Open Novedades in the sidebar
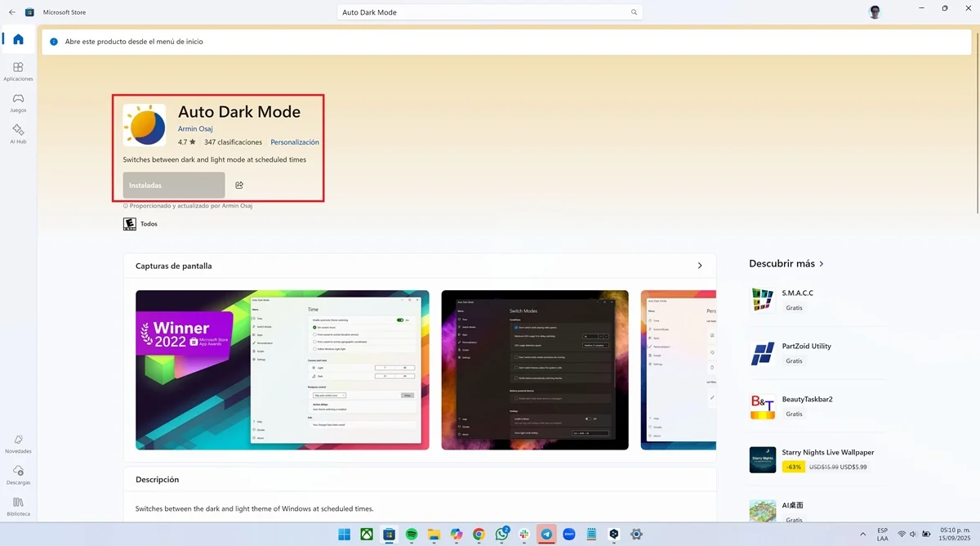The height and width of the screenshot is (546, 980). pos(18,444)
